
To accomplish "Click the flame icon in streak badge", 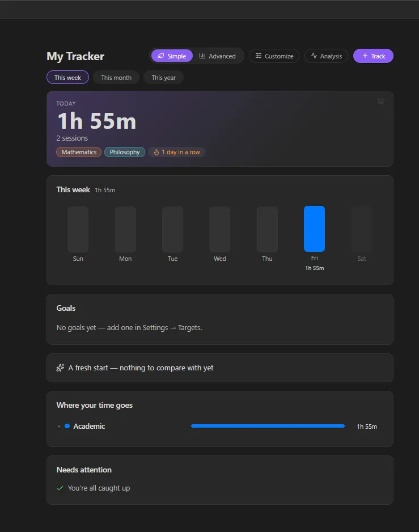I will tap(156, 152).
